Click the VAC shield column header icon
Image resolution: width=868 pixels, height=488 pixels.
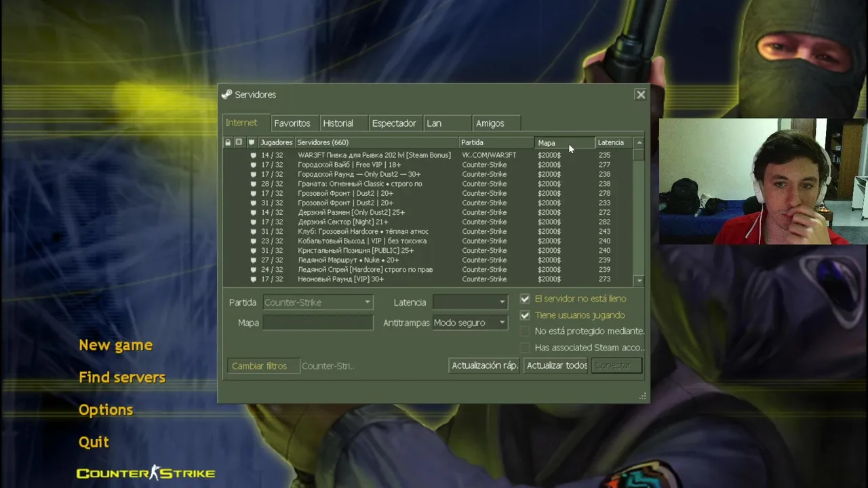[x=251, y=142]
